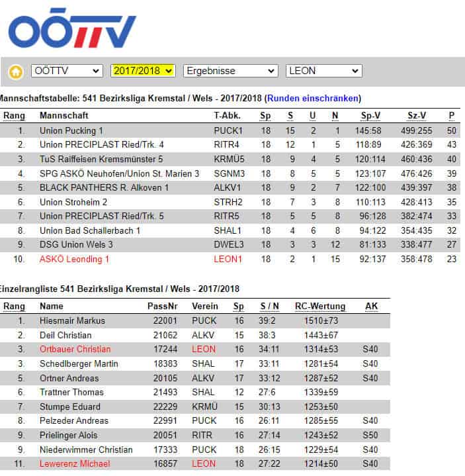
Task: Open the OÖTTV association dropdown
Action: (67, 71)
